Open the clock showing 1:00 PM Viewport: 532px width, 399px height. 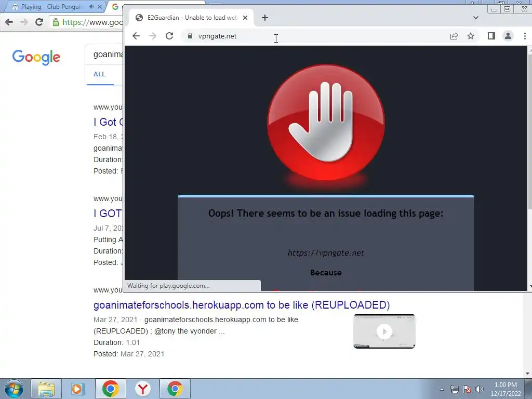(x=506, y=389)
